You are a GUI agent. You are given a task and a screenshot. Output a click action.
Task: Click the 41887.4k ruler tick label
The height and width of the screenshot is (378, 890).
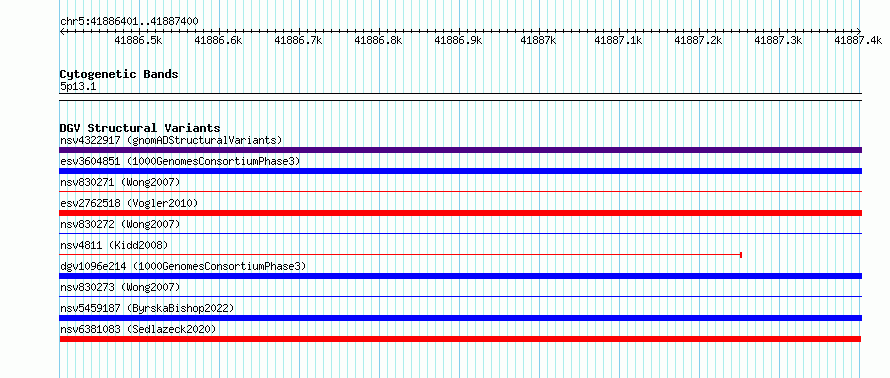[x=859, y=40]
